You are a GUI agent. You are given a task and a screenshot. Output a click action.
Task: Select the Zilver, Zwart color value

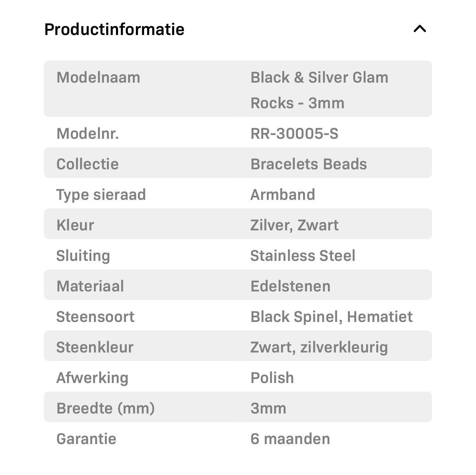294,225
